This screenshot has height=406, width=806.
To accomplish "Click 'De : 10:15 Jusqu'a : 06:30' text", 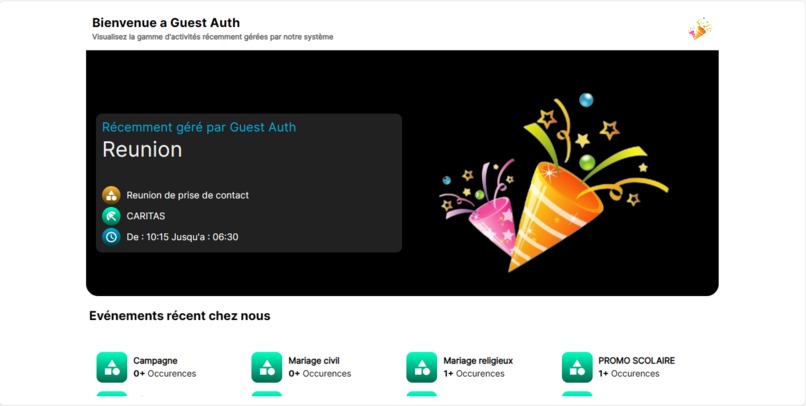I will pyautogui.click(x=182, y=237).
